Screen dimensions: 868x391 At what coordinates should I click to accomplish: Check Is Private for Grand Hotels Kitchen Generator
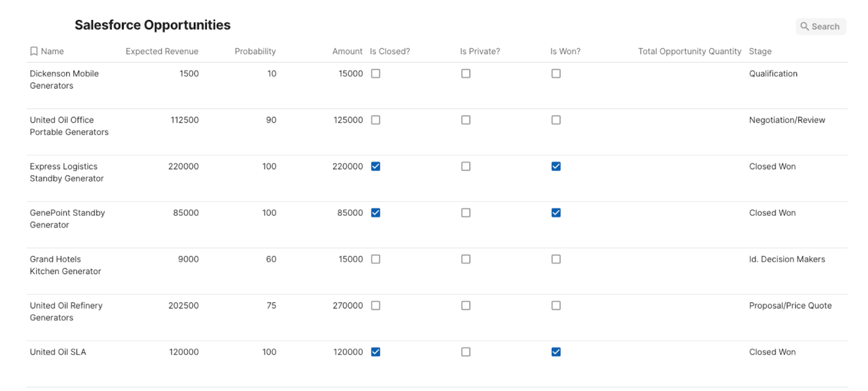[465, 259]
